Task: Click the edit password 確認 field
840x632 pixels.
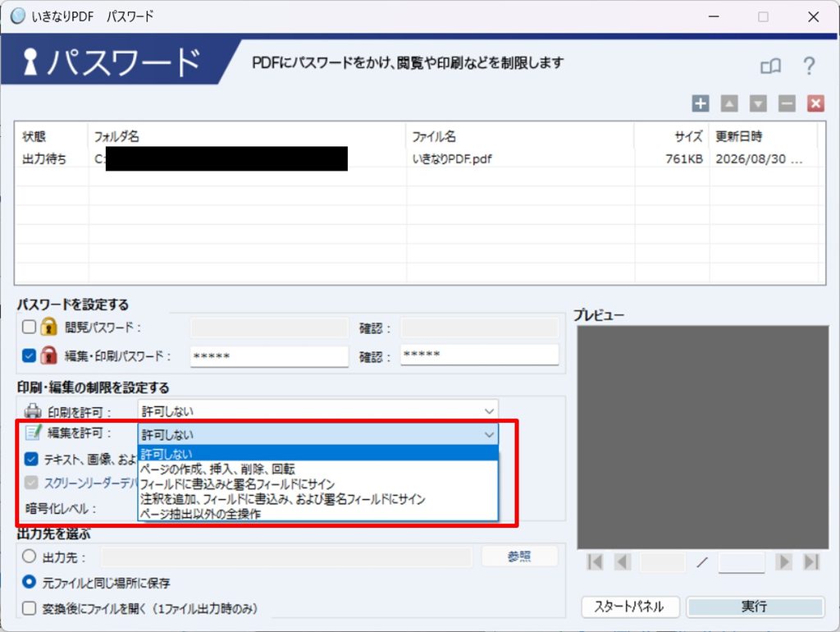Action: pos(479,355)
